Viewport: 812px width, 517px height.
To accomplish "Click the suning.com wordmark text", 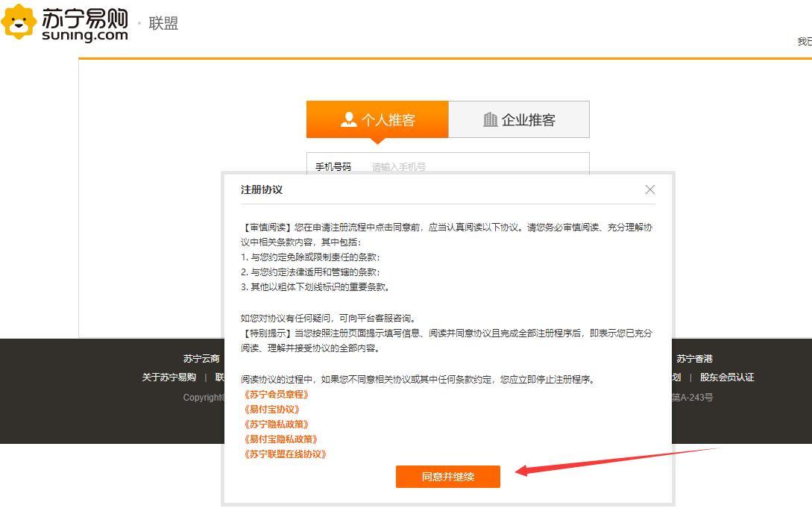I will [85, 35].
